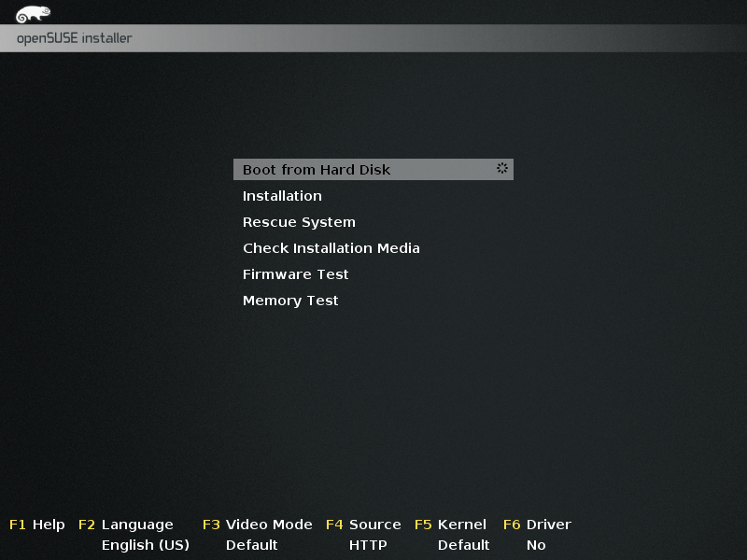The height and width of the screenshot is (560, 747).
Task: Select the Boot from Hard Disk entry
Action: tap(317, 170)
